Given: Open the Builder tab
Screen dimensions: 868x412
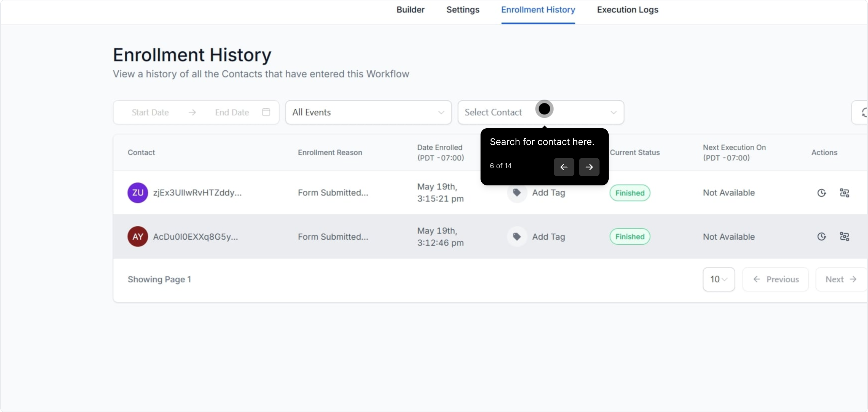Looking at the screenshot, I should point(410,10).
